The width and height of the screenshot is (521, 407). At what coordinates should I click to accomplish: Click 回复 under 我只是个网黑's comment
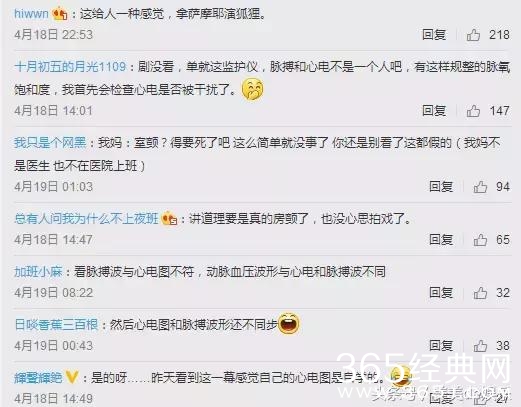pos(441,187)
